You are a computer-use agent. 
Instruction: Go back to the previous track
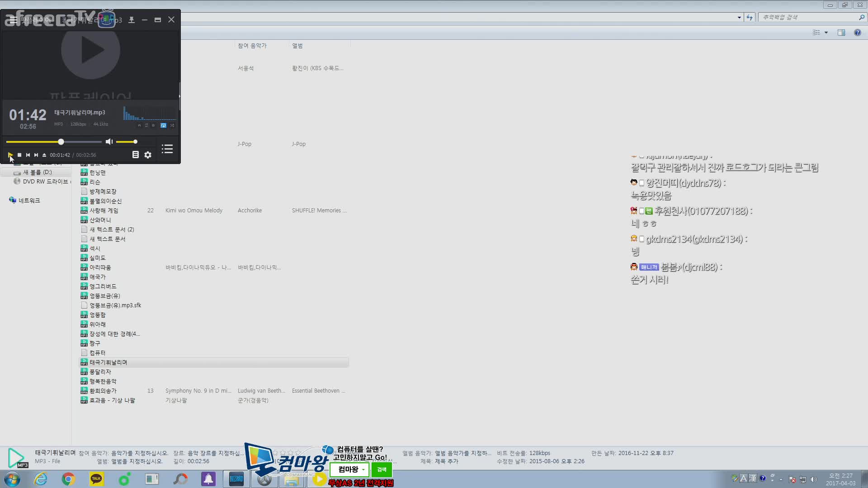pyautogui.click(x=28, y=155)
